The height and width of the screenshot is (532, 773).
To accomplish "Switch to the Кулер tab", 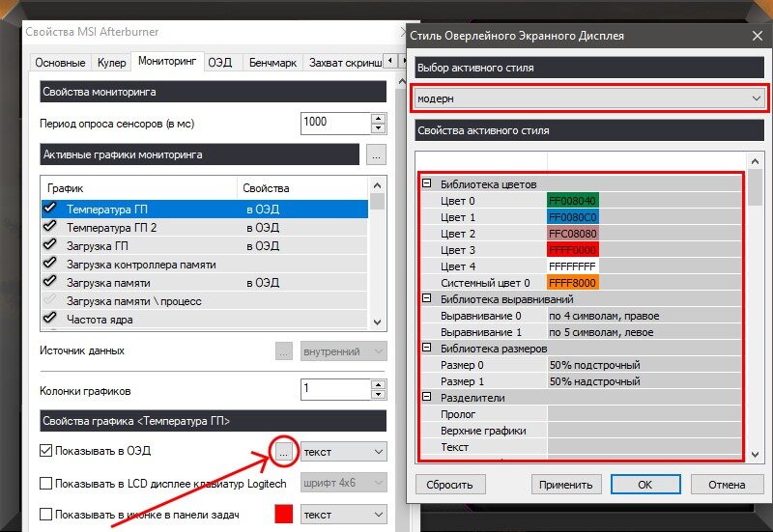I will [x=111, y=63].
